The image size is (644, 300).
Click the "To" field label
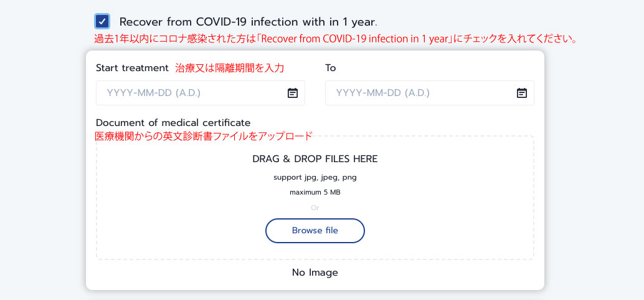tap(331, 68)
